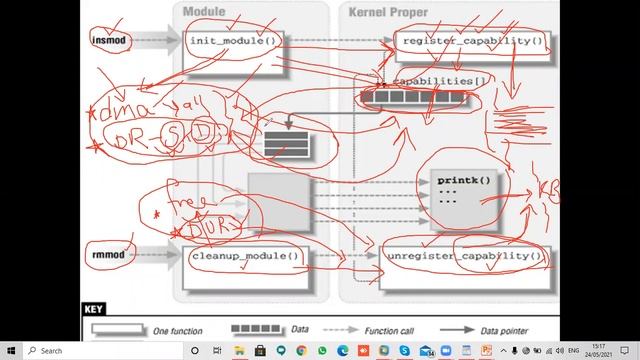Open the volume speaker tray icon

(x=560, y=351)
